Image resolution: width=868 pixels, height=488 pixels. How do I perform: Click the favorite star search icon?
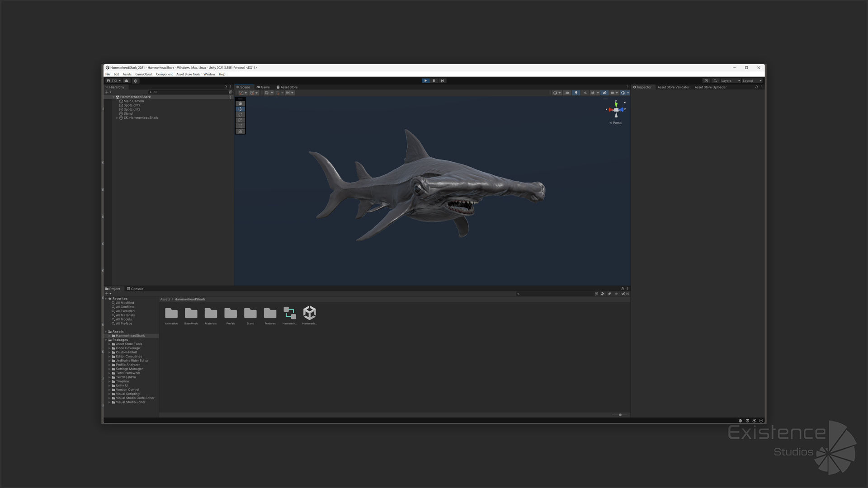coord(616,294)
